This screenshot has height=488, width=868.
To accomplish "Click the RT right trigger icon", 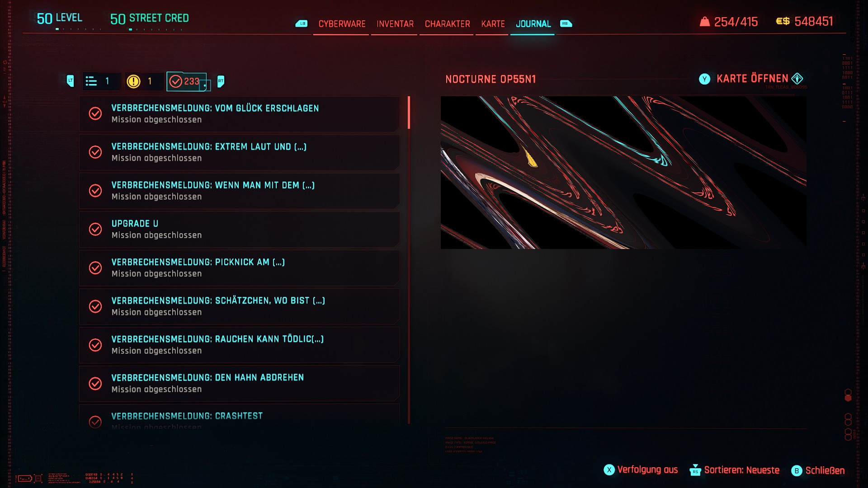I will coord(221,81).
